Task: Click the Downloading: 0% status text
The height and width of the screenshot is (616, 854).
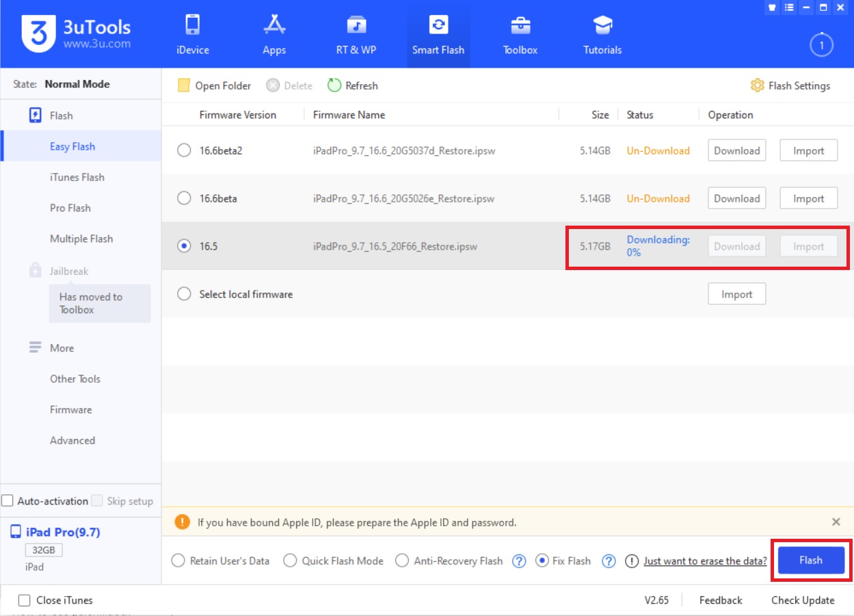Action: tap(658, 246)
